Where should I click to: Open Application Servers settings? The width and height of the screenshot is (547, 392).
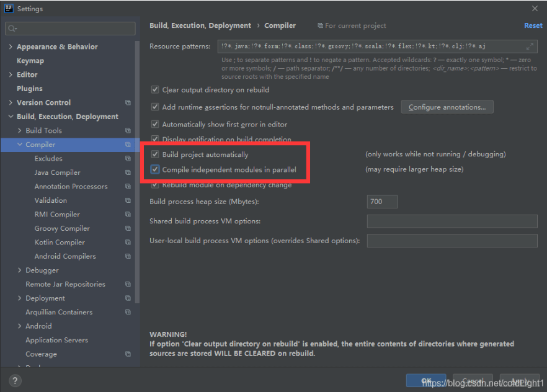(x=56, y=340)
